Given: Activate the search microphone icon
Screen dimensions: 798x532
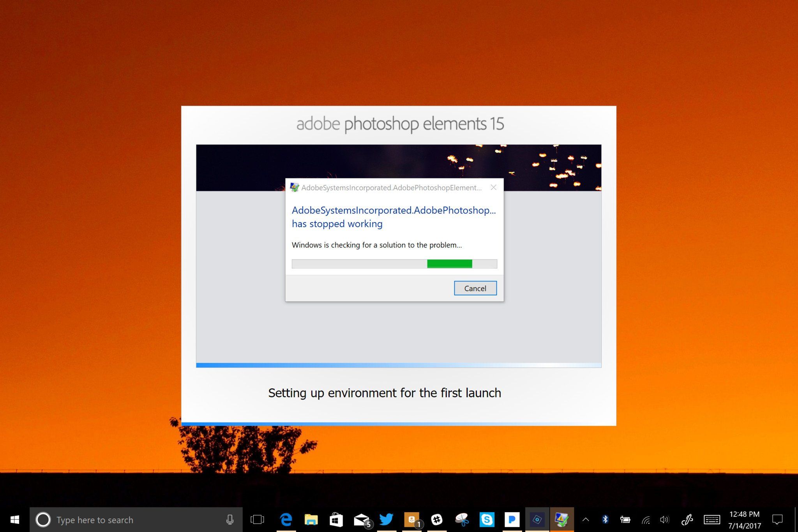Looking at the screenshot, I should (x=230, y=520).
